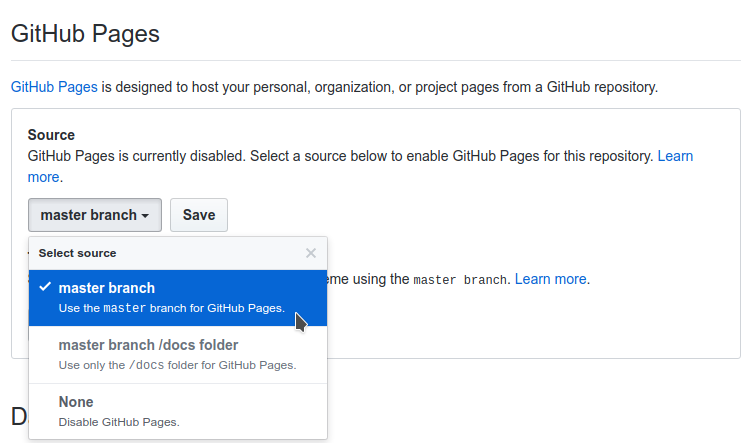
Task: Click the 'Learn' link ending the Source description
Action: [675, 156]
